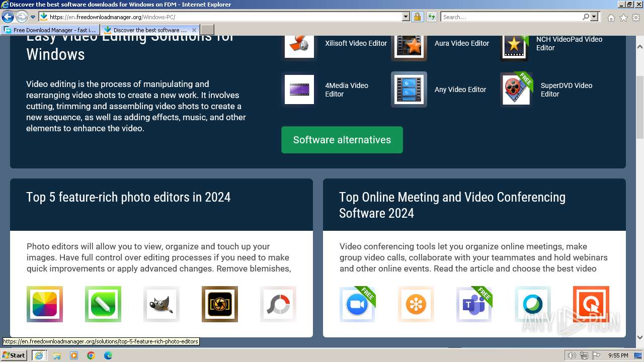Select the gold camera-lens photo editor icon

pos(220,304)
